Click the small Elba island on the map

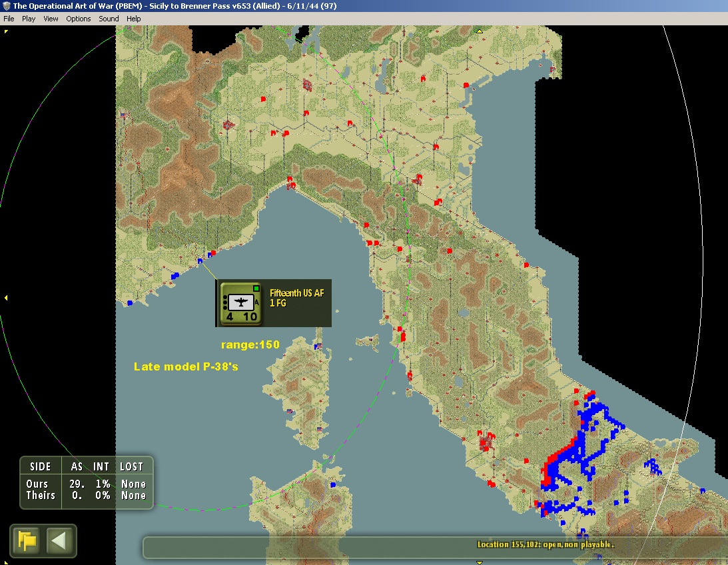368,342
